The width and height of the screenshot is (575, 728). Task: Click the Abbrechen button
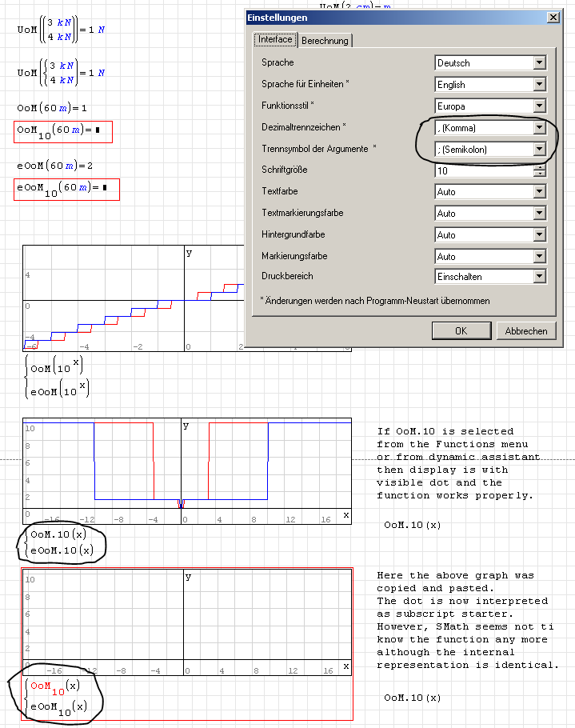(x=526, y=330)
